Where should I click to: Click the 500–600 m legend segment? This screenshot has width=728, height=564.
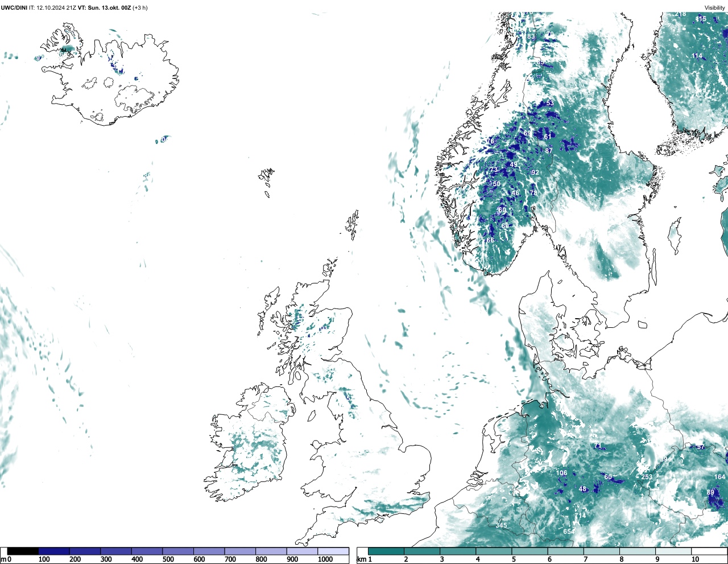tap(178, 551)
